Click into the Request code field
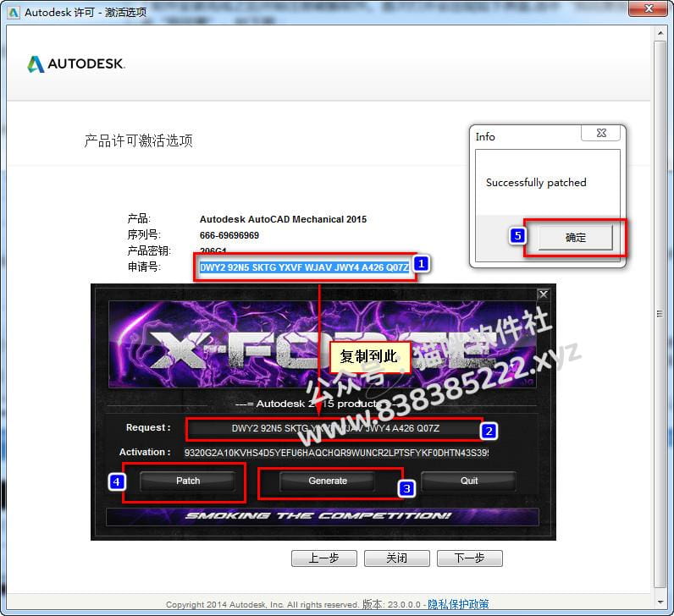Viewport: 674px width, 616px height. point(335,428)
